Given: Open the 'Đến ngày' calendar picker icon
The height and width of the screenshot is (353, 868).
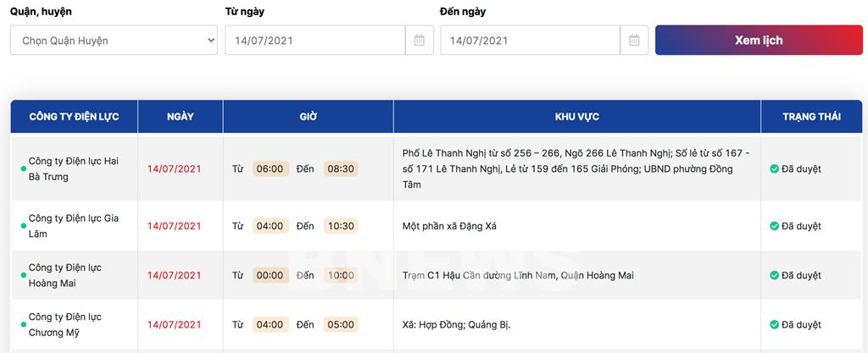Looking at the screenshot, I should [x=634, y=41].
